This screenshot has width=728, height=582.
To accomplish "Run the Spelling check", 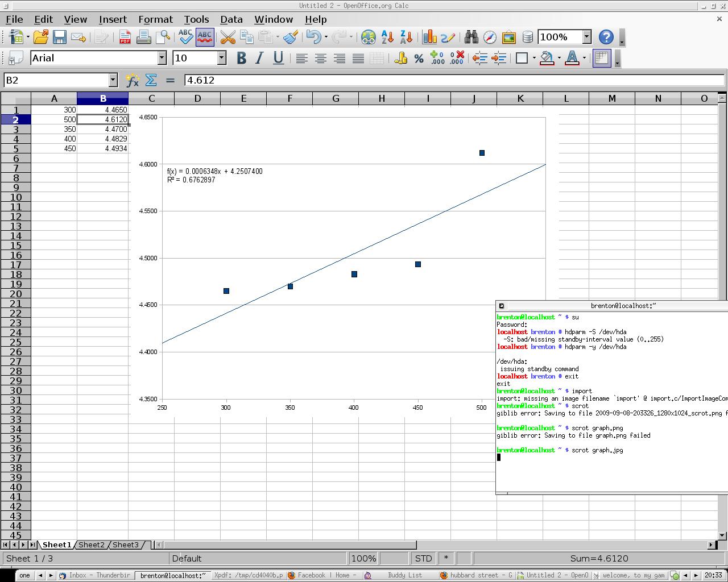I will point(185,38).
